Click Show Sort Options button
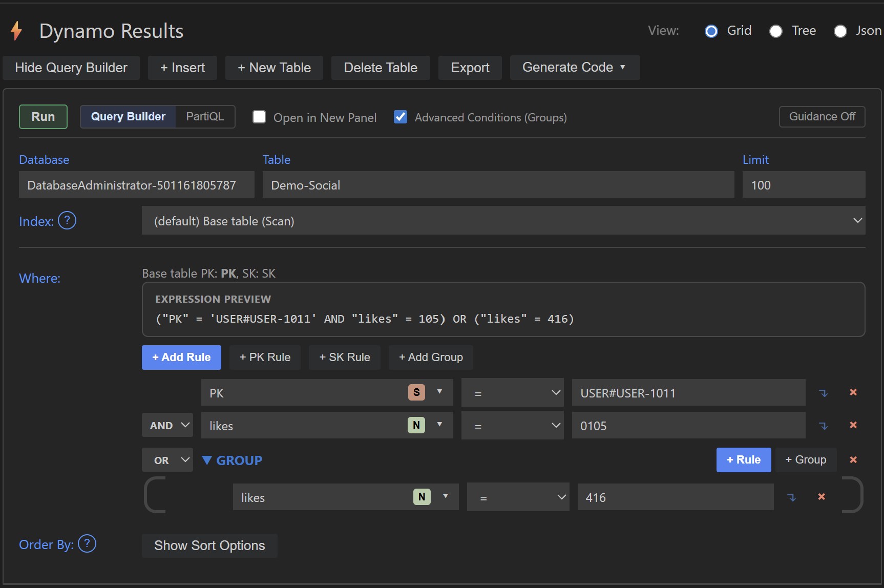The height and width of the screenshot is (588, 884). (x=209, y=545)
